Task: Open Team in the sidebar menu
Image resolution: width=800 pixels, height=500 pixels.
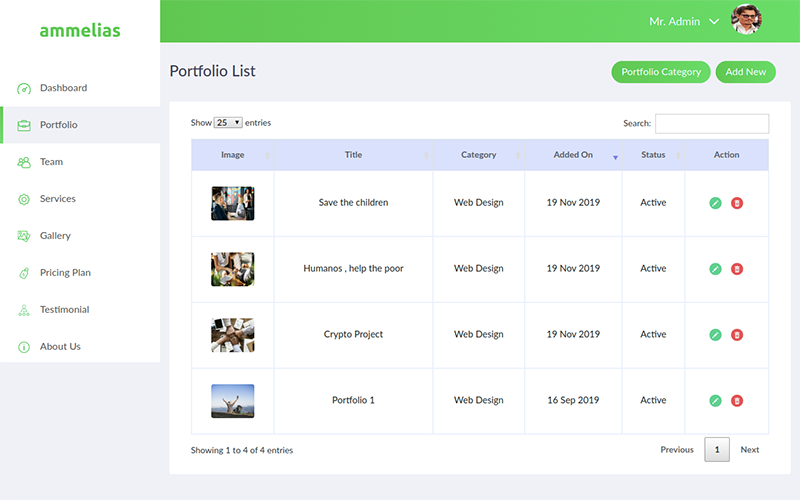Action: pyautogui.click(x=80, y=162)
